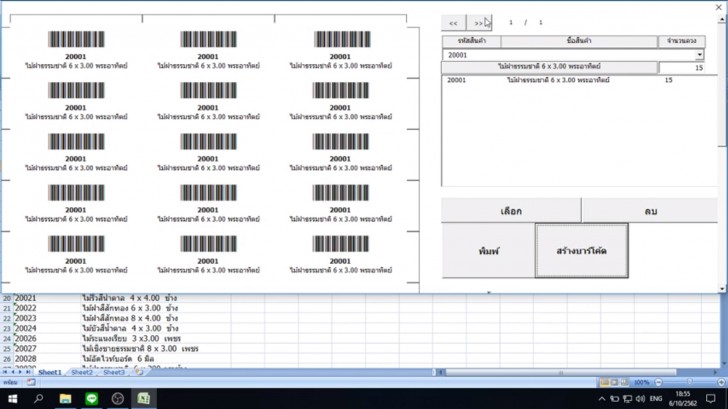Click cell 20026 in row 24
This screenshot has height=409, width=728.
coord(46,339)
